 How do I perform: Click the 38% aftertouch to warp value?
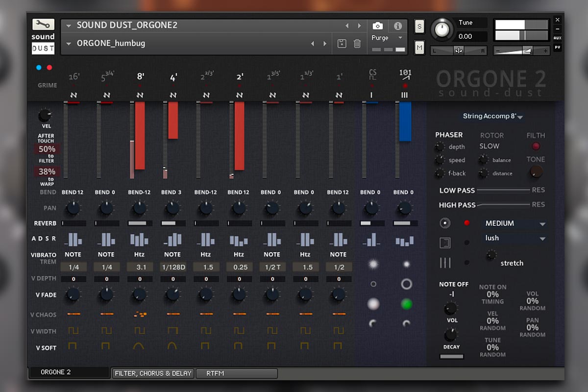click(x=47, y=171)
